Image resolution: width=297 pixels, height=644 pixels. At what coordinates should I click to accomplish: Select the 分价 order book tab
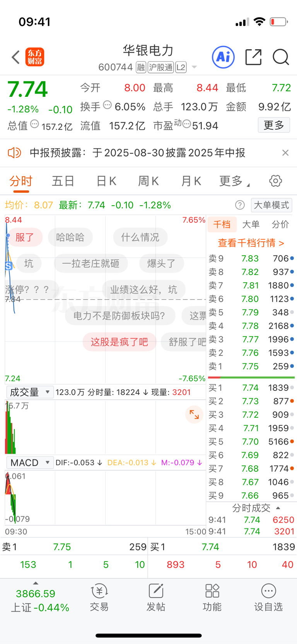pyautogui.click(x=280, y=225)
